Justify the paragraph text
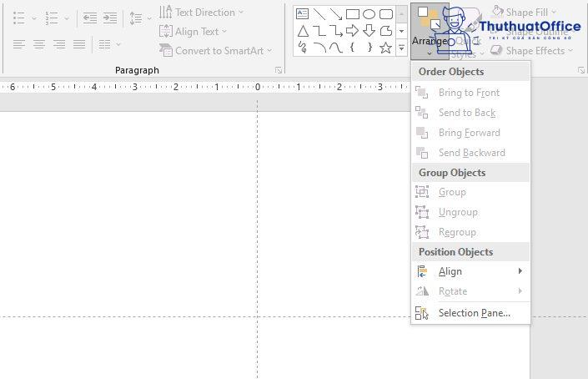588x379 pixels. tap(79, 44)
